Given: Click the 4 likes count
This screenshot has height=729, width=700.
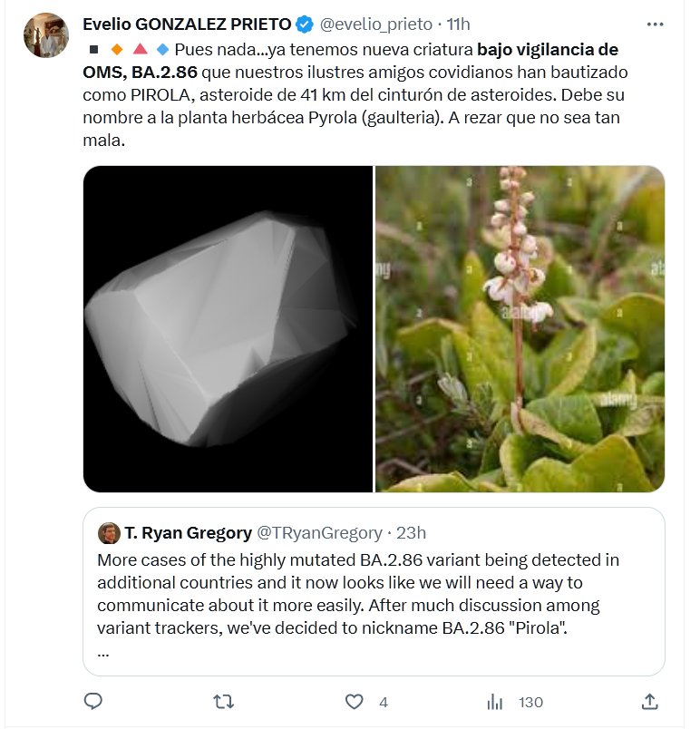Looking at the screenshot, I should (x=384, y=702).
